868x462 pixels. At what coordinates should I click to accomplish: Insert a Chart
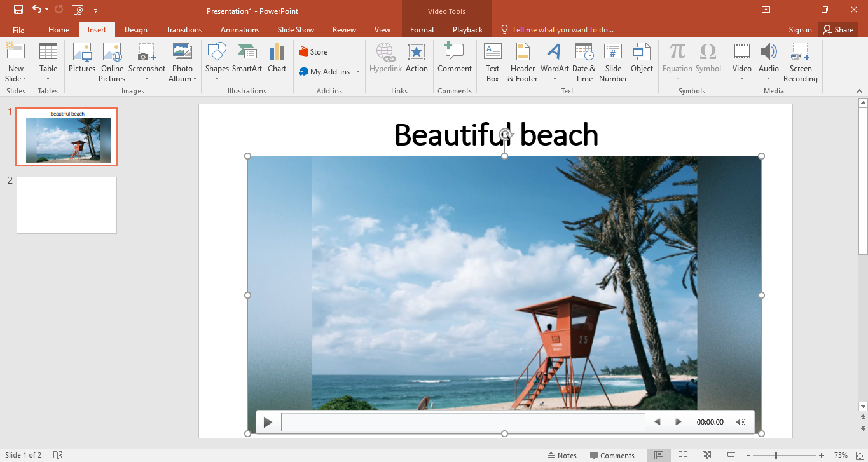coord(277,62)
